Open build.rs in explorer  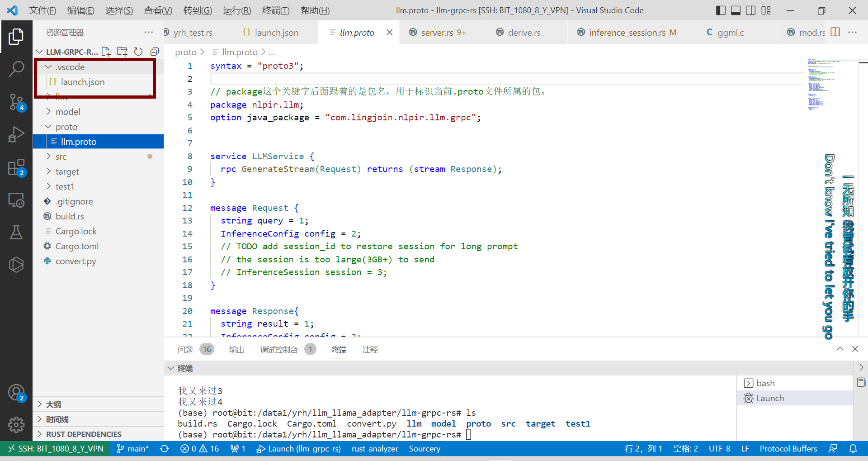click(x=98, y=216)
